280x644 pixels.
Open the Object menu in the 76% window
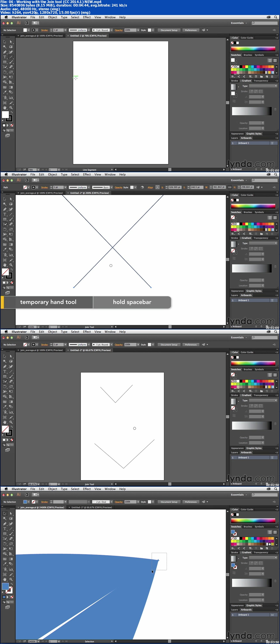pyautogui.click(x=53, y=17)
